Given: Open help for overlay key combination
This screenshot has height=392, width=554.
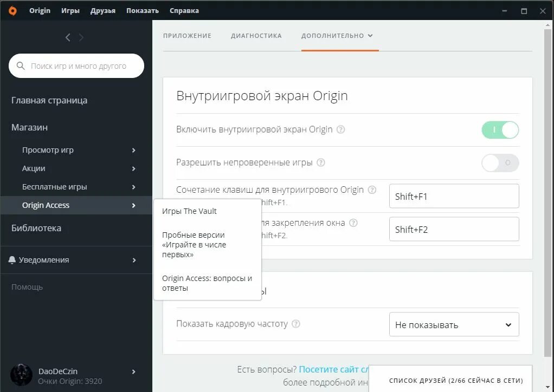Looking at the screenshot, I should tap(372, 190).
